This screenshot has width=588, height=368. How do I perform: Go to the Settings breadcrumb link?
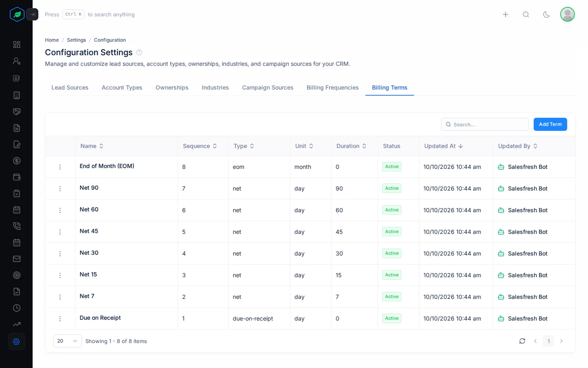(76, 40)
